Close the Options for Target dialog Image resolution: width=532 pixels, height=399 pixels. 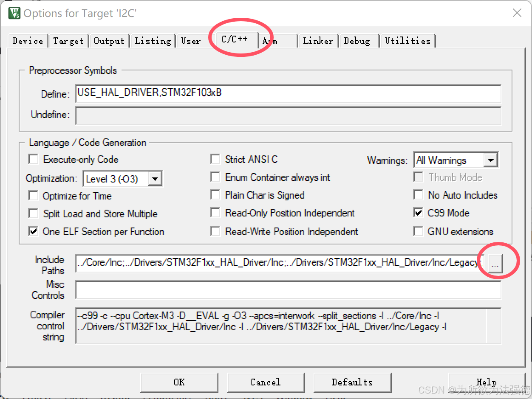pos(517,13)
